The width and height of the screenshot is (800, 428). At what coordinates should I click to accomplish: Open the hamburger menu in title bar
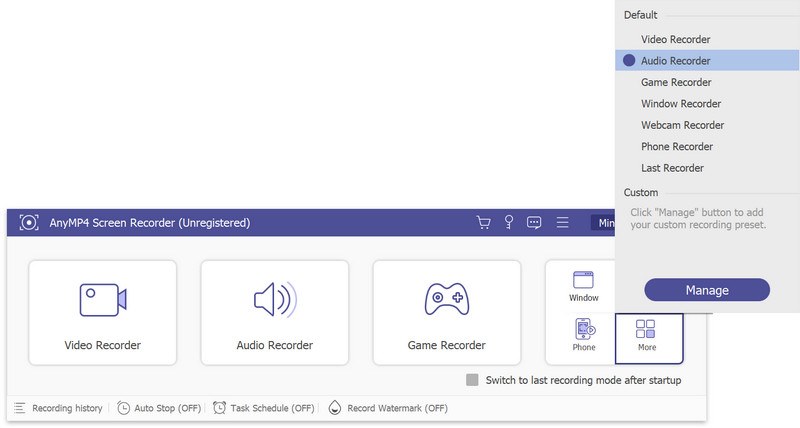562,222
